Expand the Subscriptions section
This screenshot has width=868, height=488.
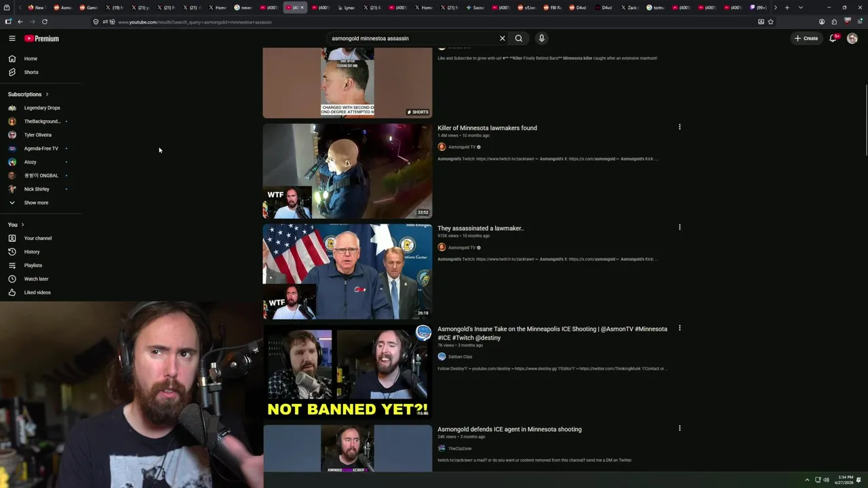click(x=28, y=94)
